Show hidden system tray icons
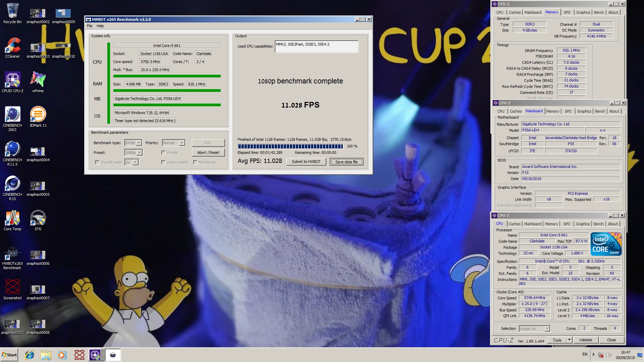 (x=593, y=355)
